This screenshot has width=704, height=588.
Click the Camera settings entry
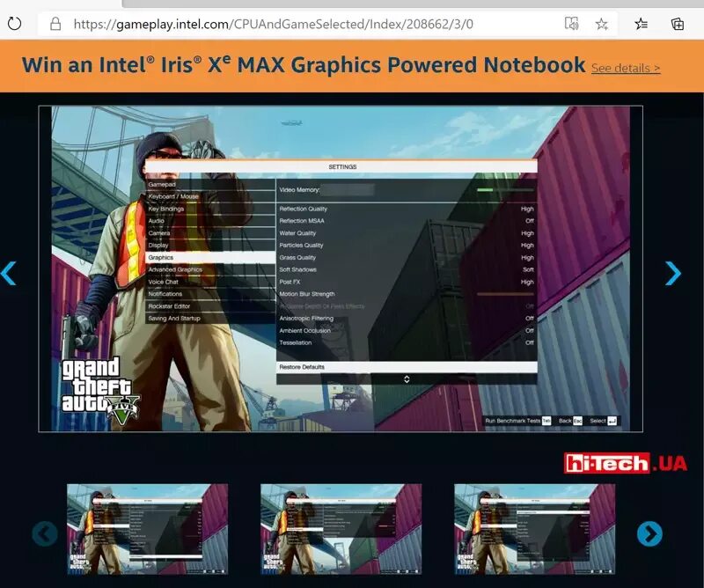(210, 233)
